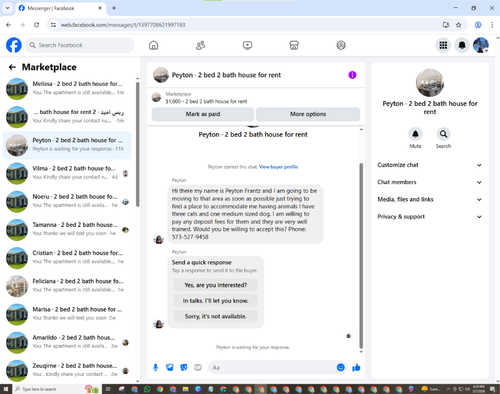The height and width of the screenshot is (394, 500).
Task: Expand Media, files and links section
Action: [x=430, y=199]
